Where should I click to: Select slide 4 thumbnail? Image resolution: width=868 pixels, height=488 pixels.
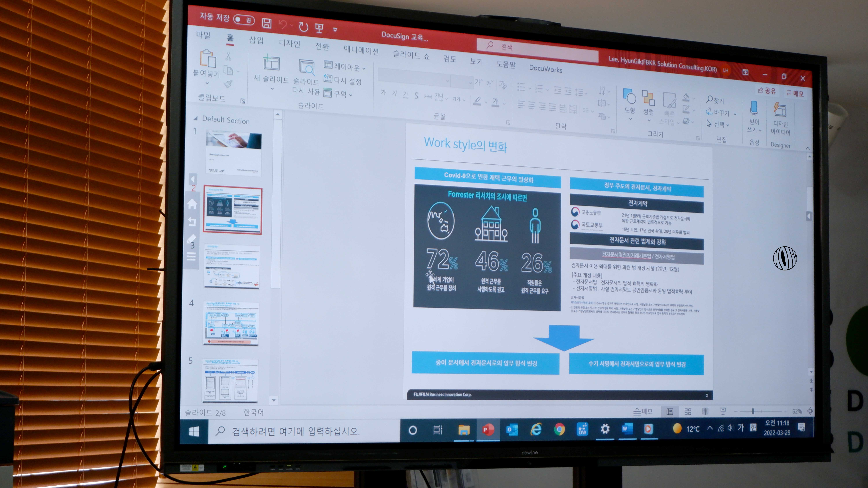[x=231, y=324]
